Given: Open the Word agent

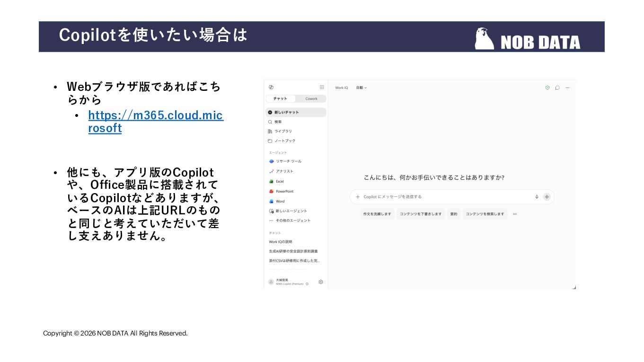Looking at the screenshot, I should [x=296, y=201].
